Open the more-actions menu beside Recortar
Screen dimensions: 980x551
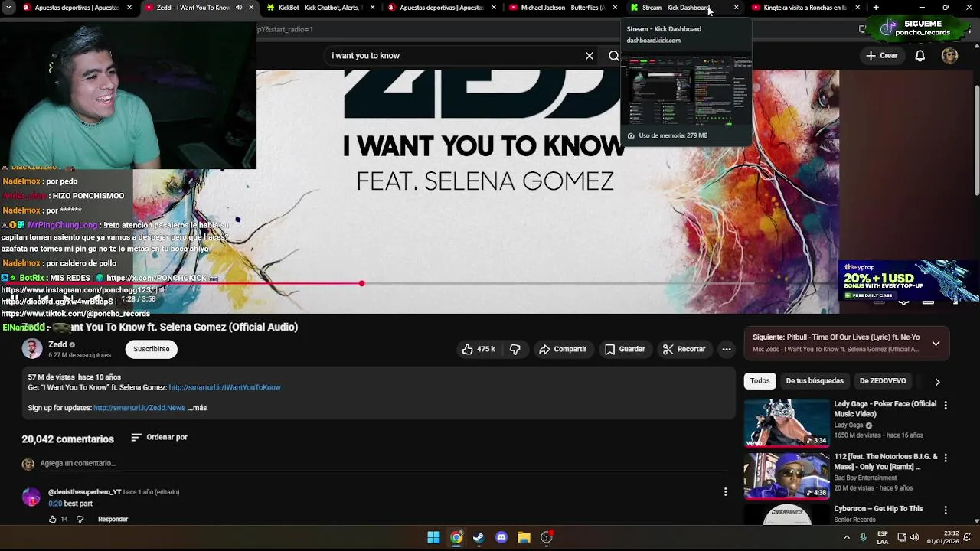point(727,349)
